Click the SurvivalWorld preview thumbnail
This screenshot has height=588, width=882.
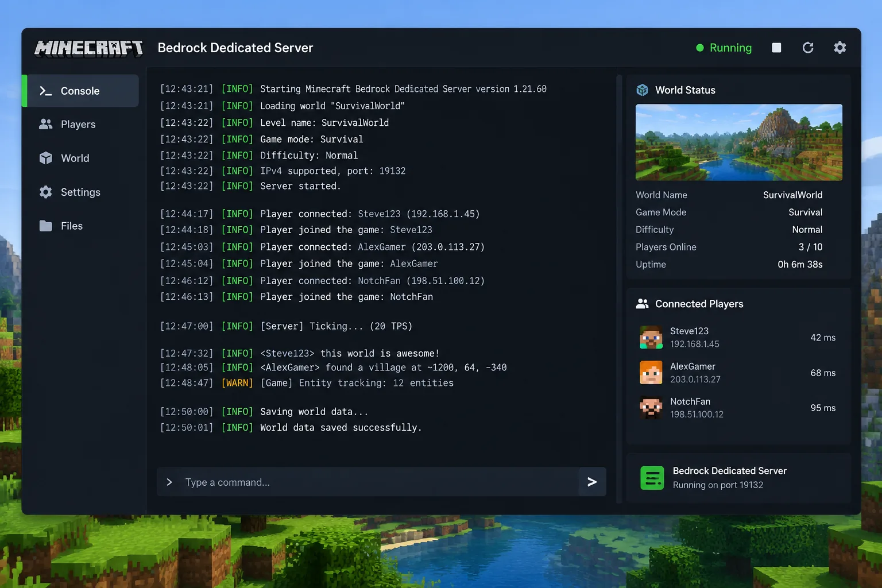point(739,142)
